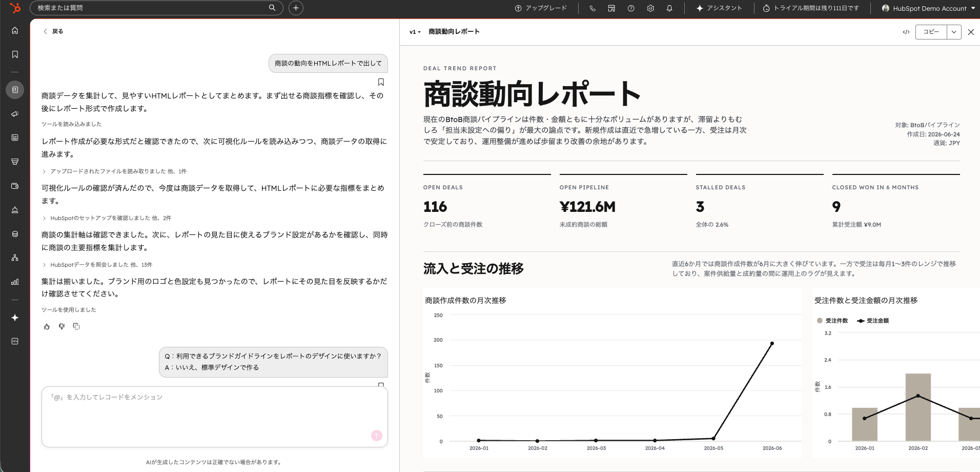Click アップグレード in the top bar
Viewport: 980px width, 472px height.
click(x=541, y=8)
